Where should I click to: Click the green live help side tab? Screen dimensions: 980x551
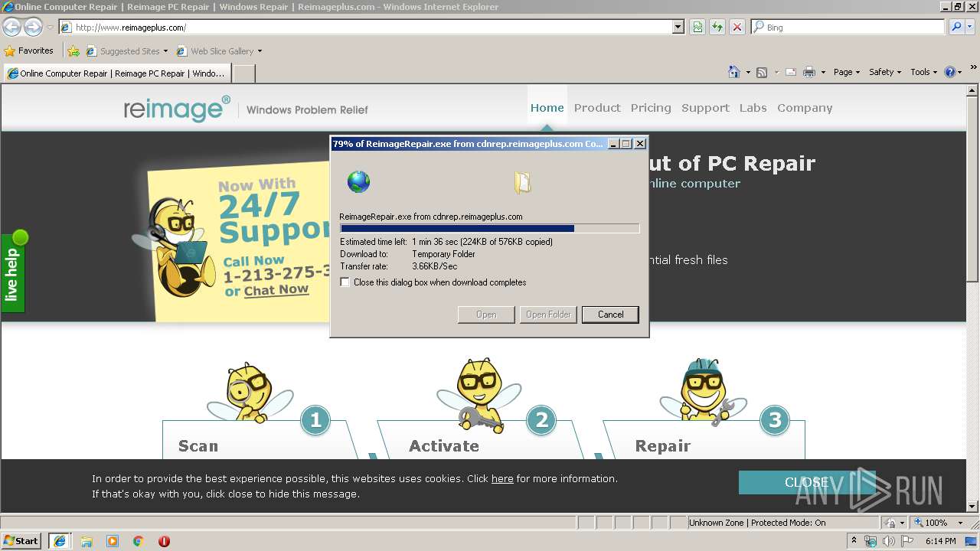tap(14, 272)
